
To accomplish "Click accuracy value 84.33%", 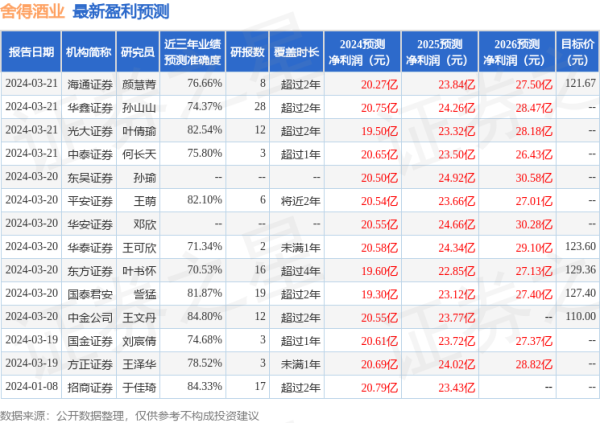I will click(205, 387).
